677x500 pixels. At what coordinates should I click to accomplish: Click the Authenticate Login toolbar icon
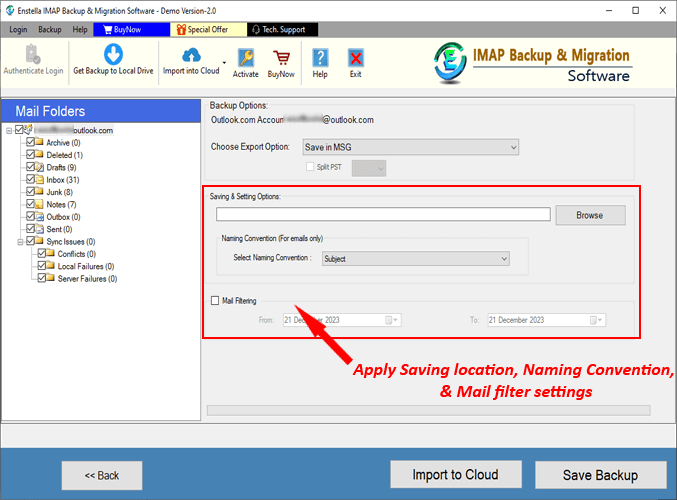(33, 54)
